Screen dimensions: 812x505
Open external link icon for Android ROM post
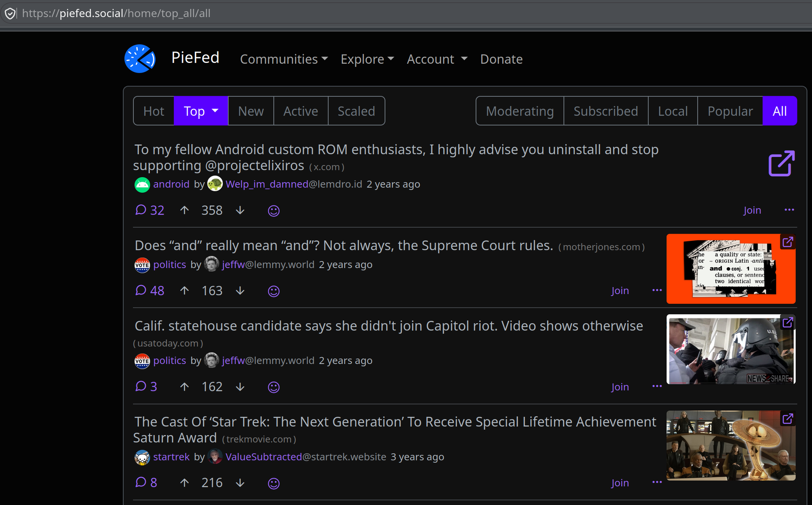click(x=782, y=163)
